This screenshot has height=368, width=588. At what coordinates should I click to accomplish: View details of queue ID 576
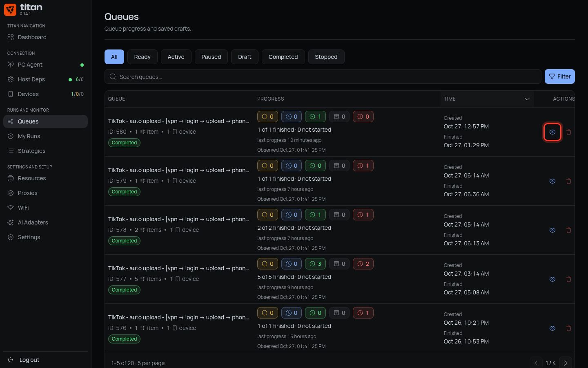tap(552, 328)
